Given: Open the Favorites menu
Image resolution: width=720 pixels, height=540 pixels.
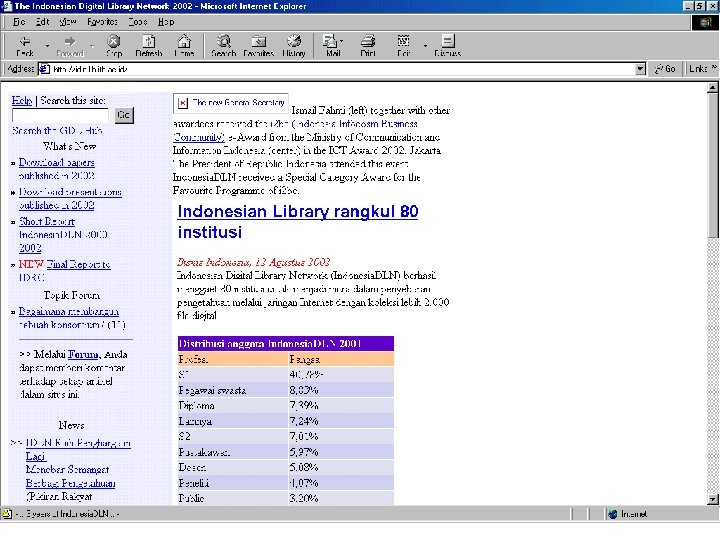Looking at the screenshot, I should (x=102, y=22).
